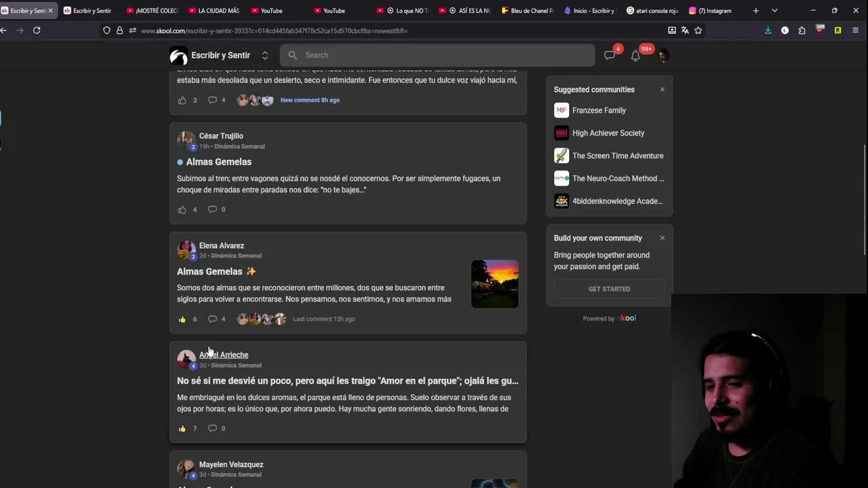Open the Amor en el parque post title

[347, 381]
